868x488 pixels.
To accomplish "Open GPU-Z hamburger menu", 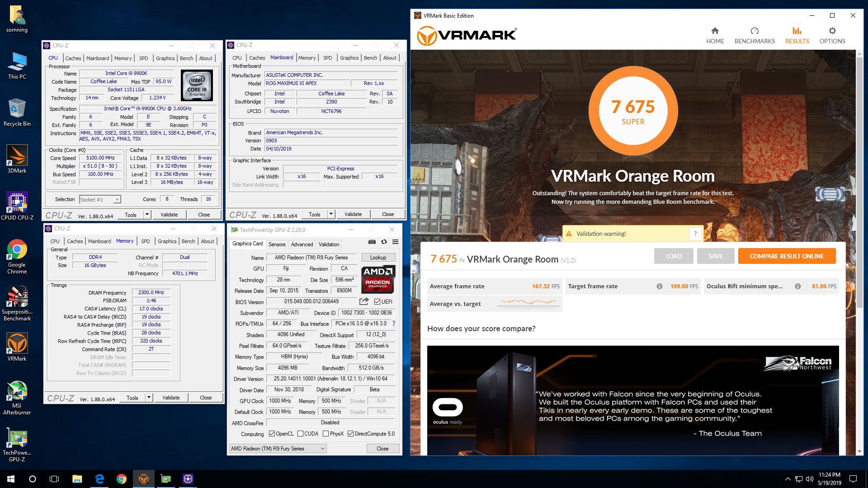I will (x=395, y=242).
